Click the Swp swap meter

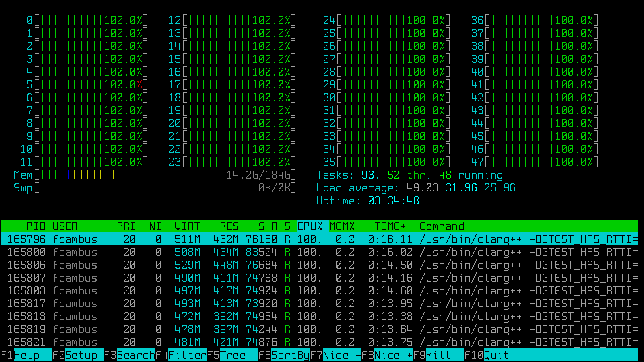[x=155, y=188]
